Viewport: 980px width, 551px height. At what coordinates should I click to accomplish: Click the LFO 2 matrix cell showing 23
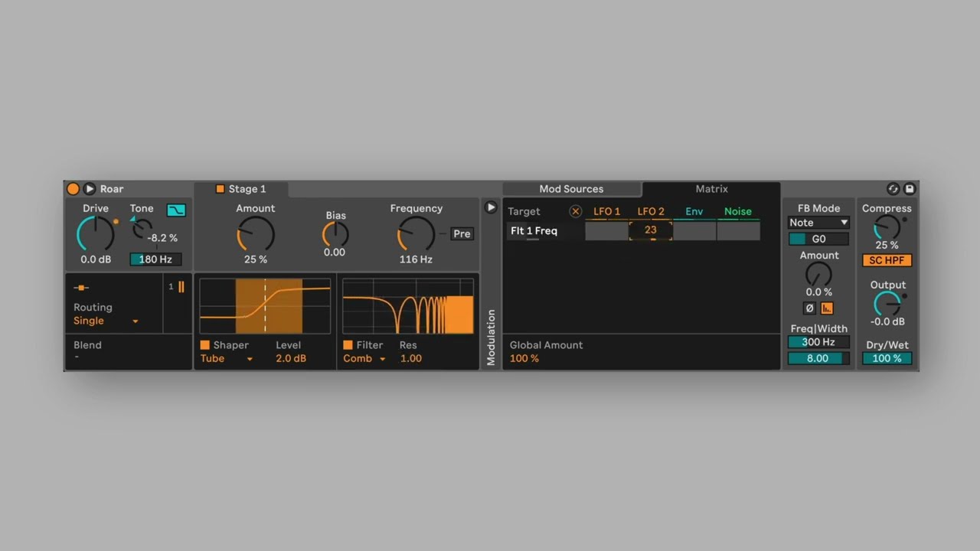650,230
